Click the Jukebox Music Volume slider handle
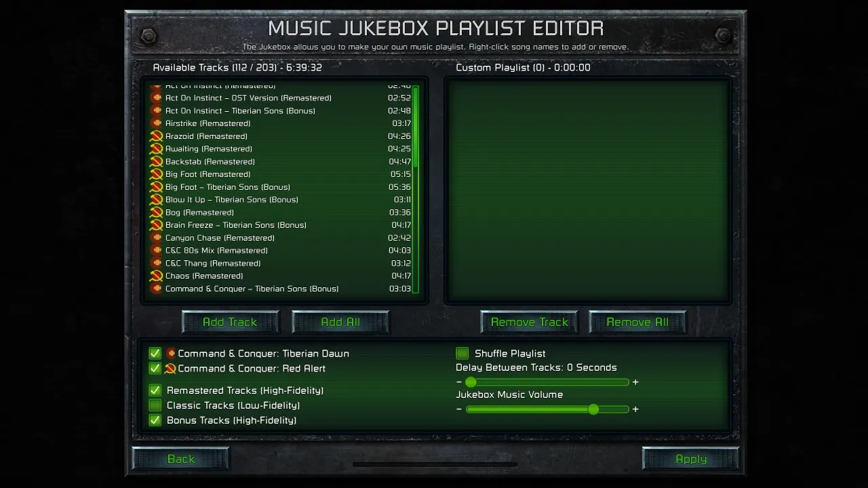This screenshot has height=488, width=868. click(593, 409)
